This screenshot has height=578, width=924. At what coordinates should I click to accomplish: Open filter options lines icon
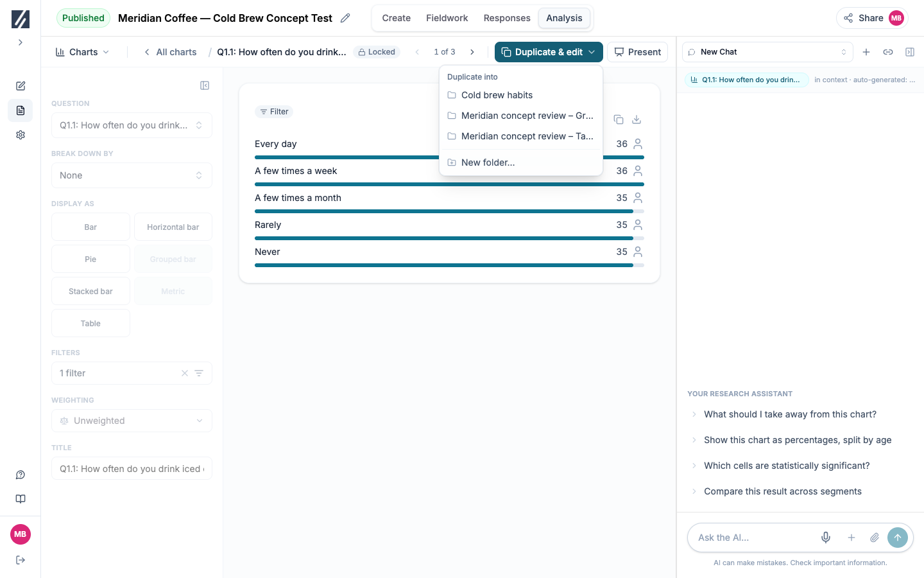pos(199,373)
